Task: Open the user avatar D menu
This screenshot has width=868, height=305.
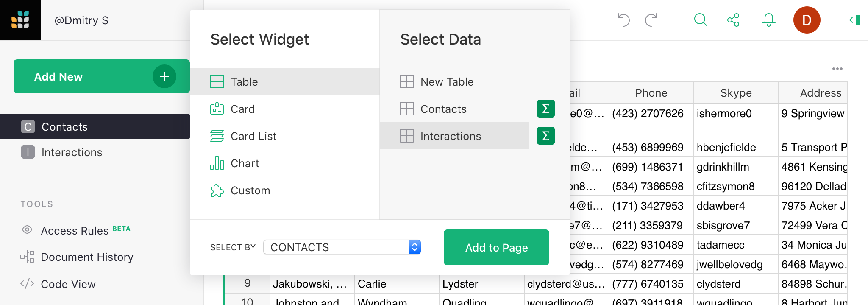Action: coord(807,20)
